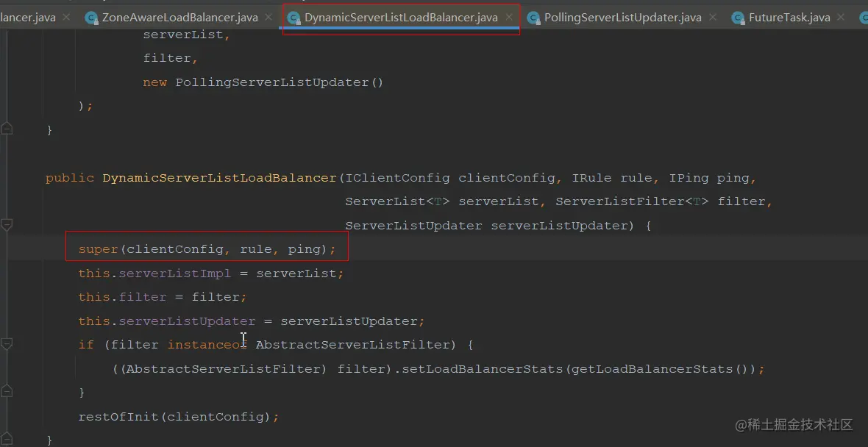Click DynamicServerListLoadBalancer constructor name in code
The image size is (868, 447).
220,178
